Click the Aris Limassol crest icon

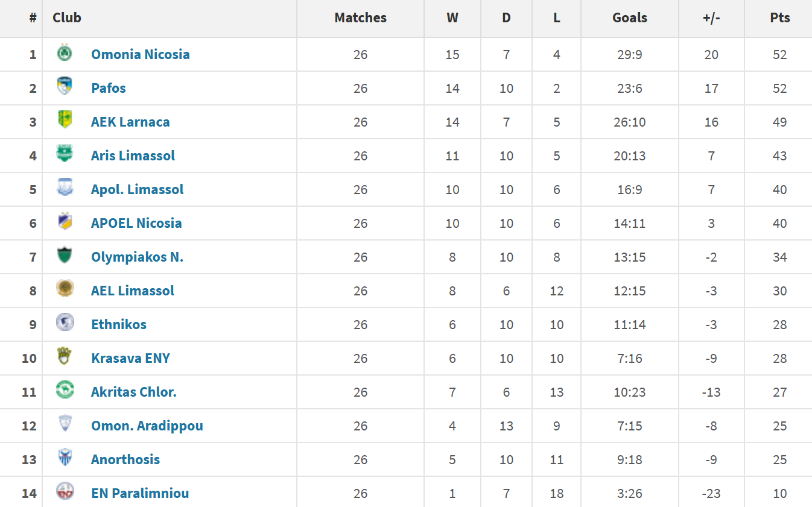coord(65,155)
